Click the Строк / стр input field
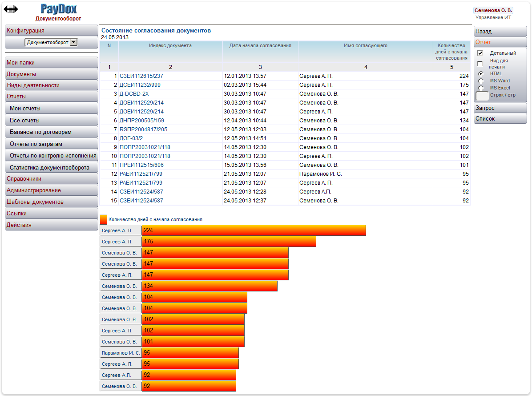The height and width of the screenshot is (396, 532). pyautogui.click(x=482, y=96)
